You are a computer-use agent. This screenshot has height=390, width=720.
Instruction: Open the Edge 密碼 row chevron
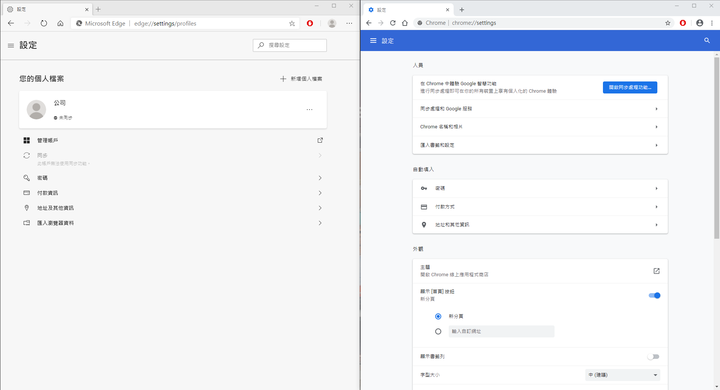[320, 178]
